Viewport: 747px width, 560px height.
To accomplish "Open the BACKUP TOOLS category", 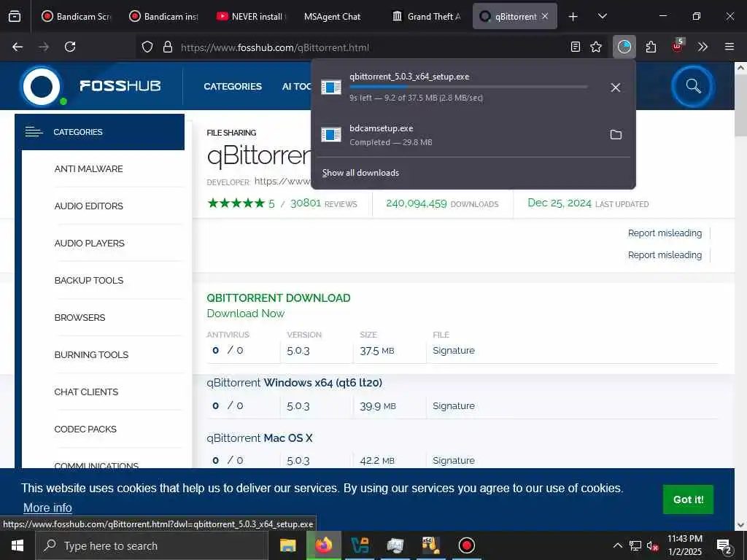I will pos(88,280).
